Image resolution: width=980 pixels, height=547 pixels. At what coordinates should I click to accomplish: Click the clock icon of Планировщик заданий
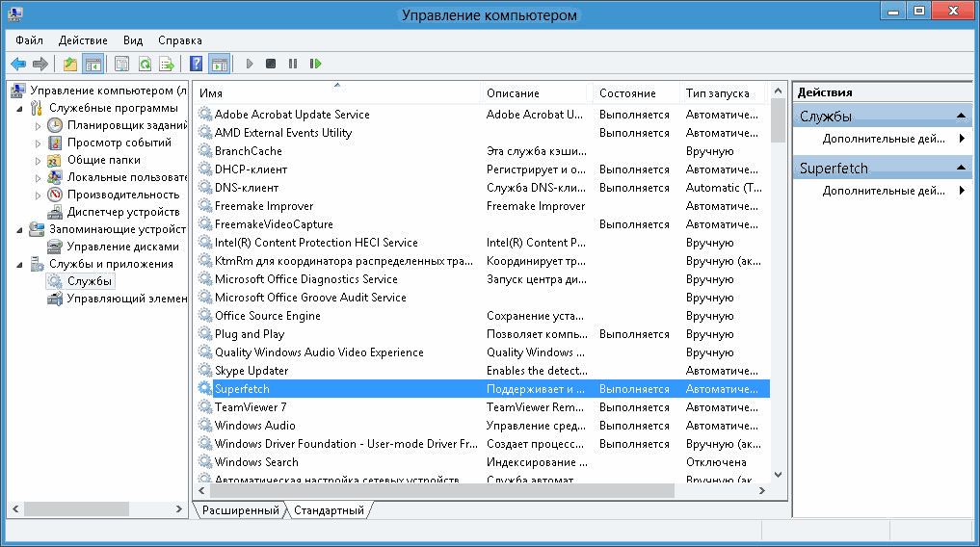coord(55,125)
